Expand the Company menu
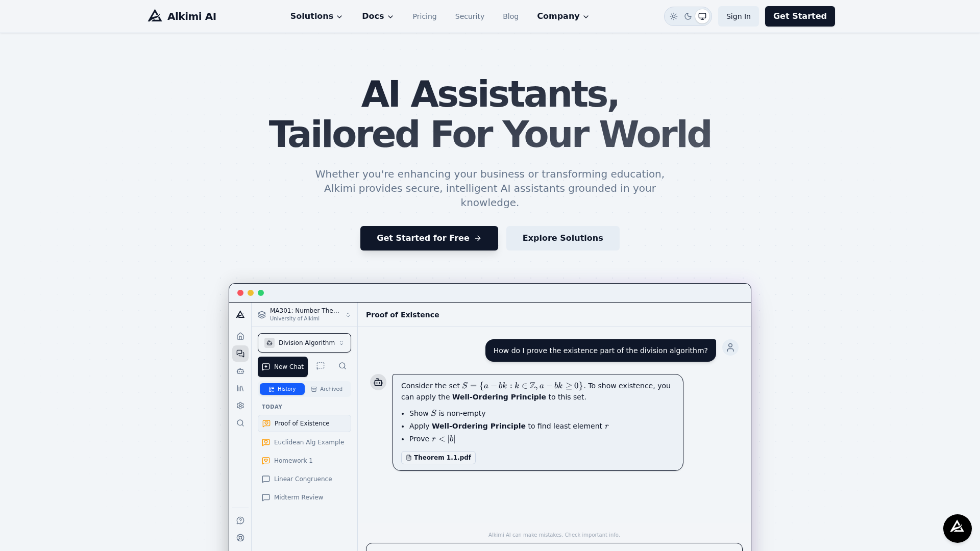 coord(563,16)
